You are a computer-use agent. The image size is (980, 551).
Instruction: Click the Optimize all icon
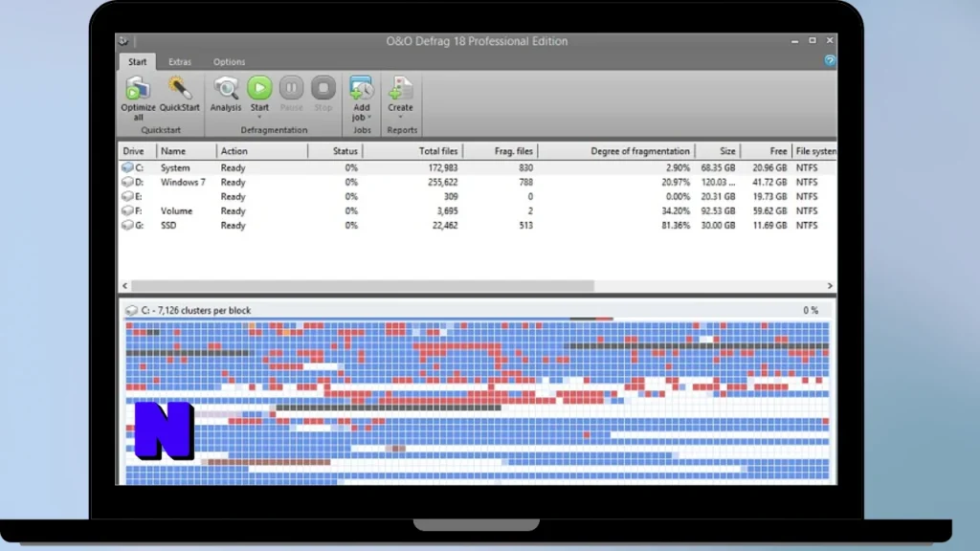[x=138, y=89]
